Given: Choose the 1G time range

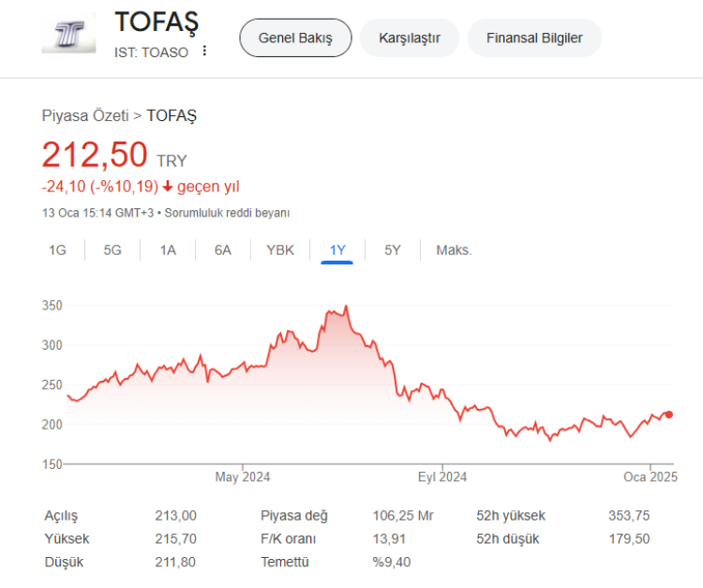Looking at the screenshot, I should pos(58,250).
